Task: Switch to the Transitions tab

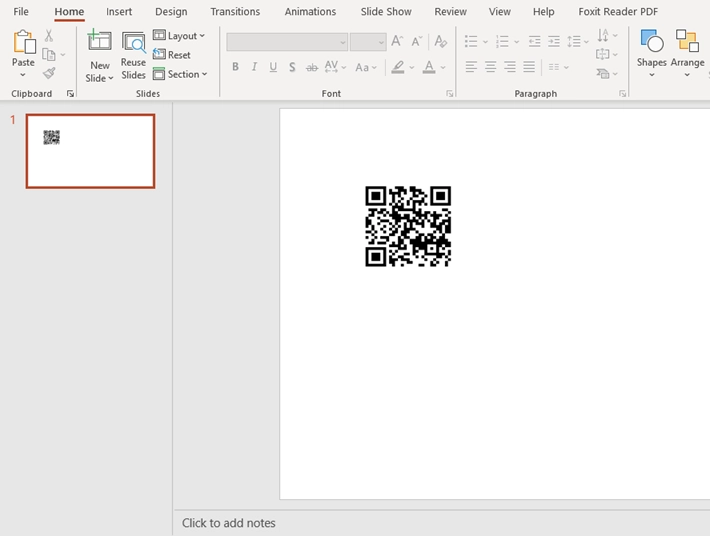Action: pyautogui.click(x=235, y=12)
